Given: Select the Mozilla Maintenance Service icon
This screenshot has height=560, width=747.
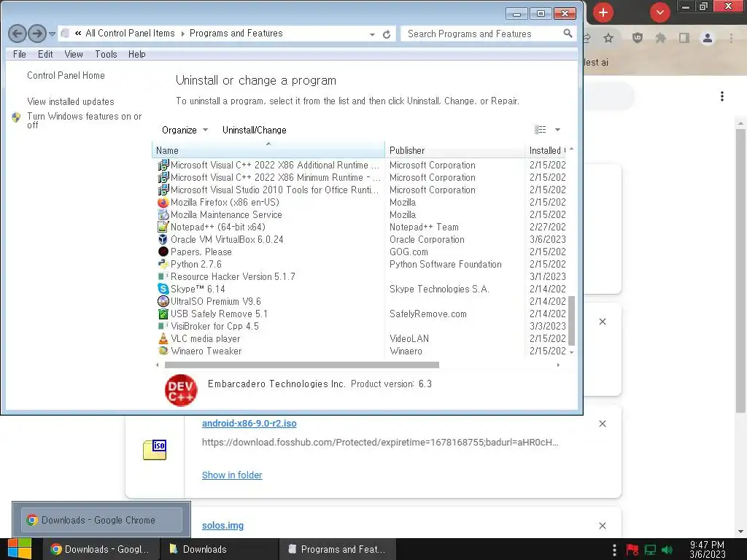Looking at the screenshot, I should tap(163, 215).
